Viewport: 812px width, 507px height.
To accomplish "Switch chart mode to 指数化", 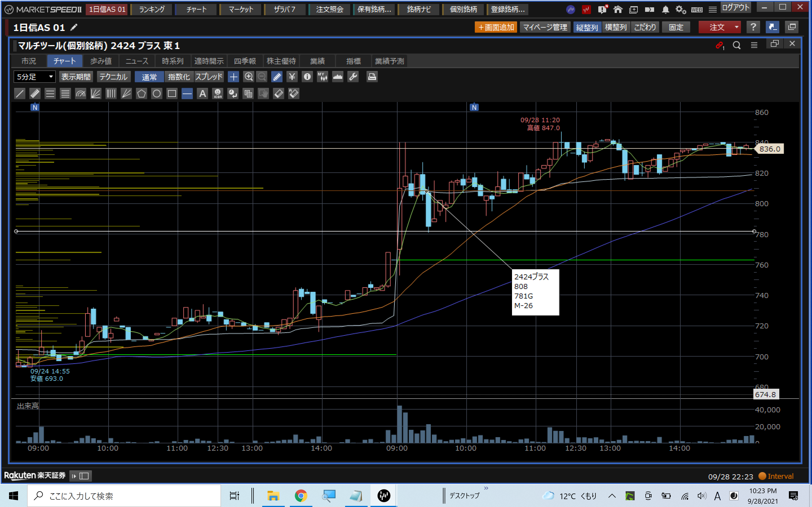I will point(178,77).
